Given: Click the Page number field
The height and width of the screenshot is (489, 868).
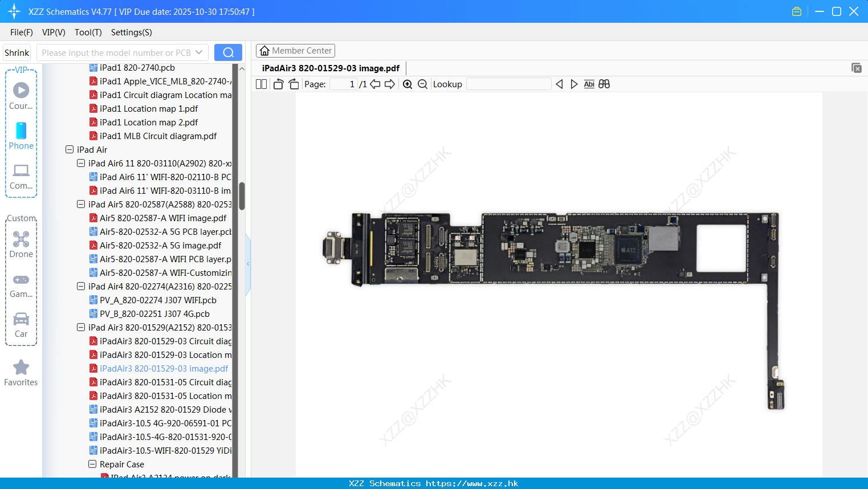Looking at the screenshot, I should 343,84.
